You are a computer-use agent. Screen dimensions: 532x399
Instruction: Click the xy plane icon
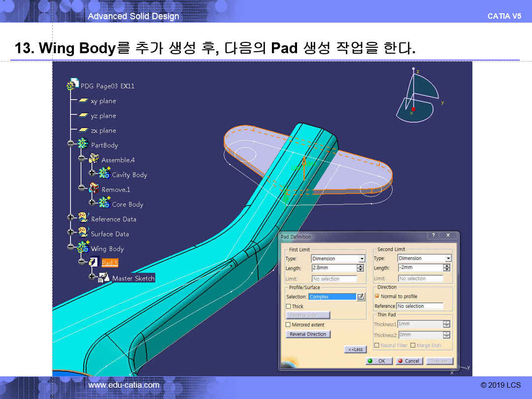pos(83,101)
